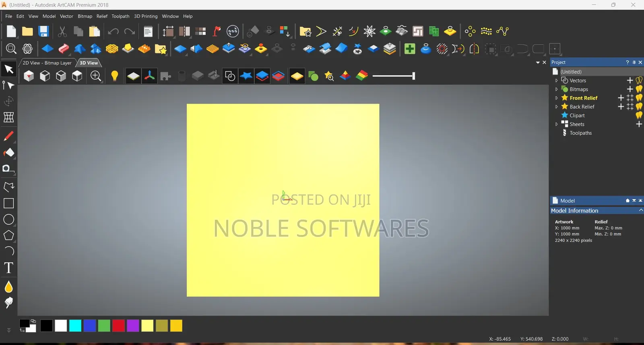Open the Project panel help question mark

pos(627,62)
